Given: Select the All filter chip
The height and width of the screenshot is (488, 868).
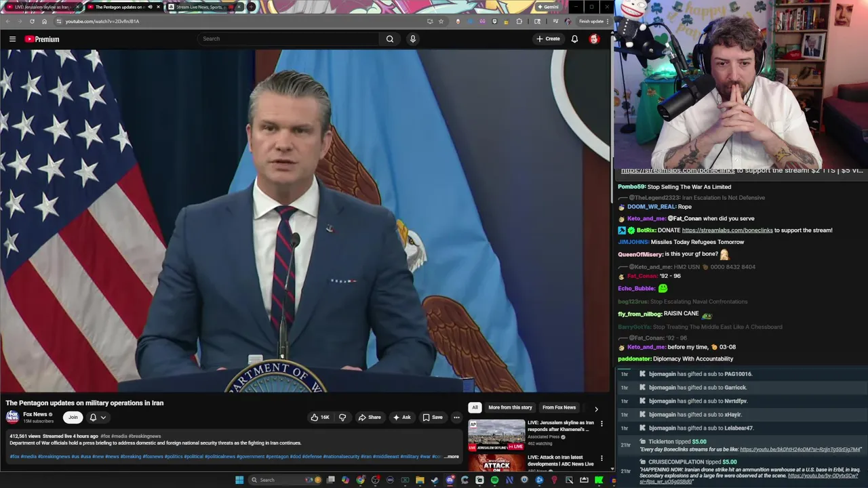Looking at the screenshot, I should (475, 407).
